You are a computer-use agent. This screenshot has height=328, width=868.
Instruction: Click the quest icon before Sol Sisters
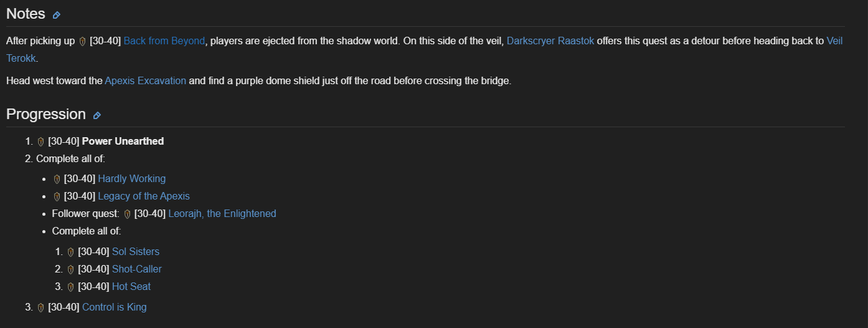pos(70,252)
